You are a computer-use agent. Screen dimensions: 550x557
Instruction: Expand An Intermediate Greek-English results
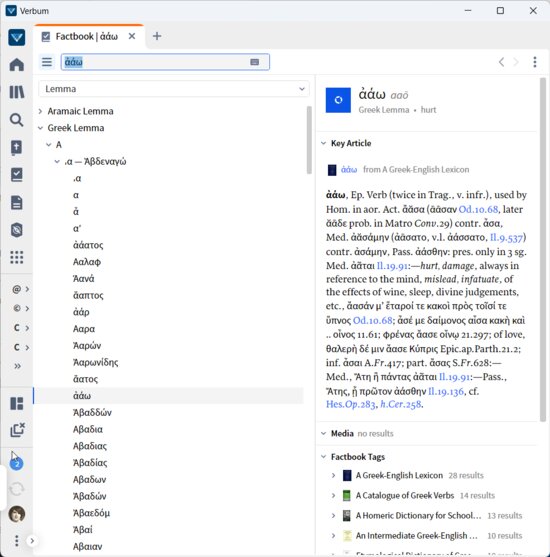333,535
